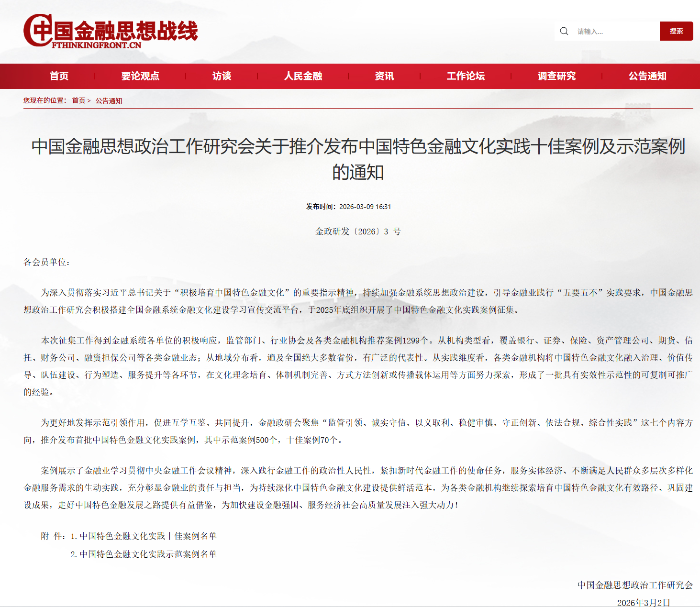700x607 pixels.
Task: Click the 中国金融思想政治工作研究会 signature line
Action: click(634, 585)
